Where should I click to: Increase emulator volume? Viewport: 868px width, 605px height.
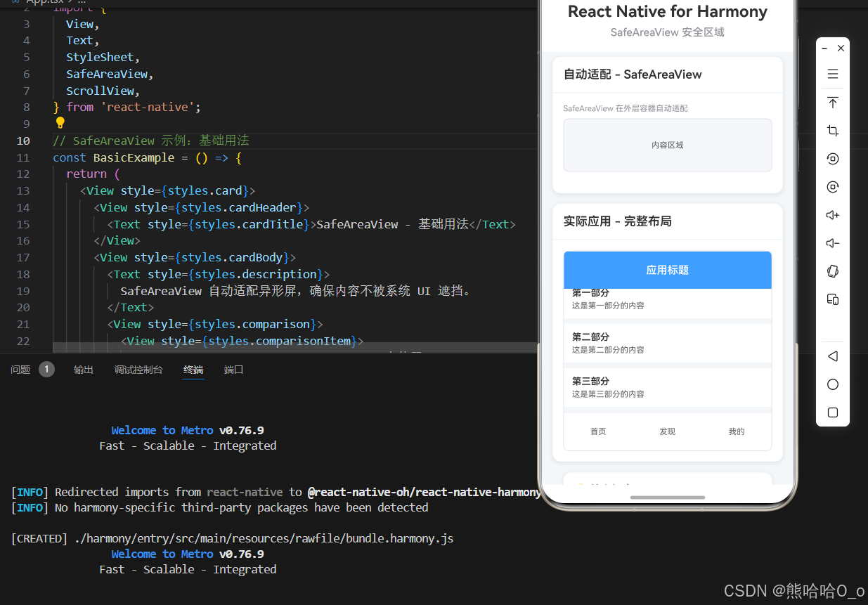pyautogui.click(x=833, y=215)
